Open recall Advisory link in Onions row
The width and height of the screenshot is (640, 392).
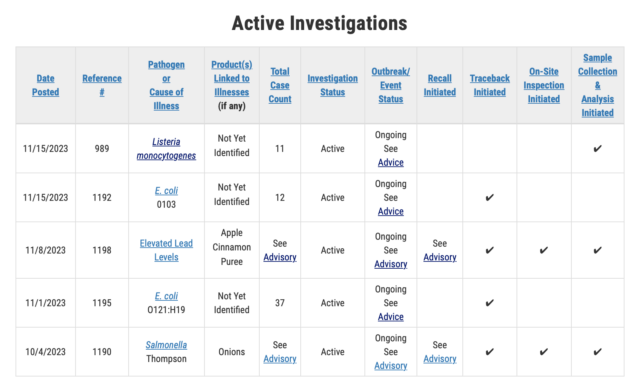[x=440, y=359]
